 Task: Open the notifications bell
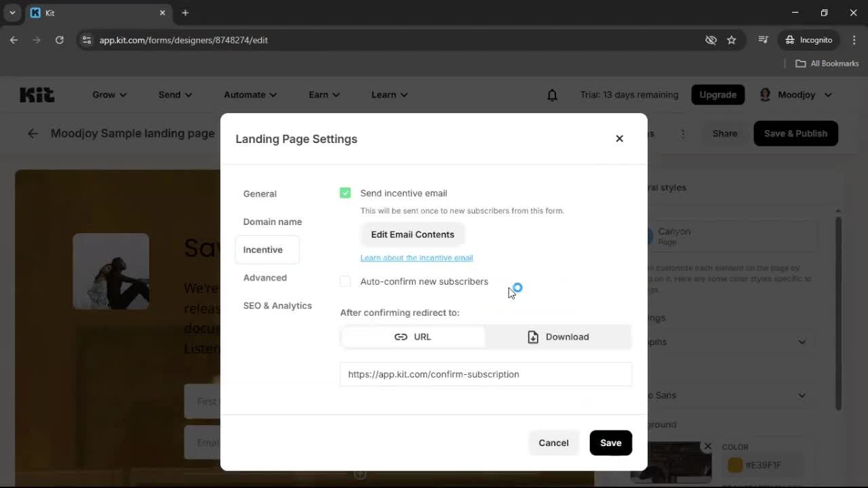point(552,94)
